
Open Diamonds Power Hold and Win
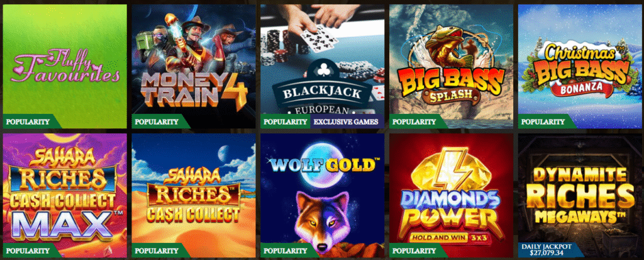click(451, 195)
